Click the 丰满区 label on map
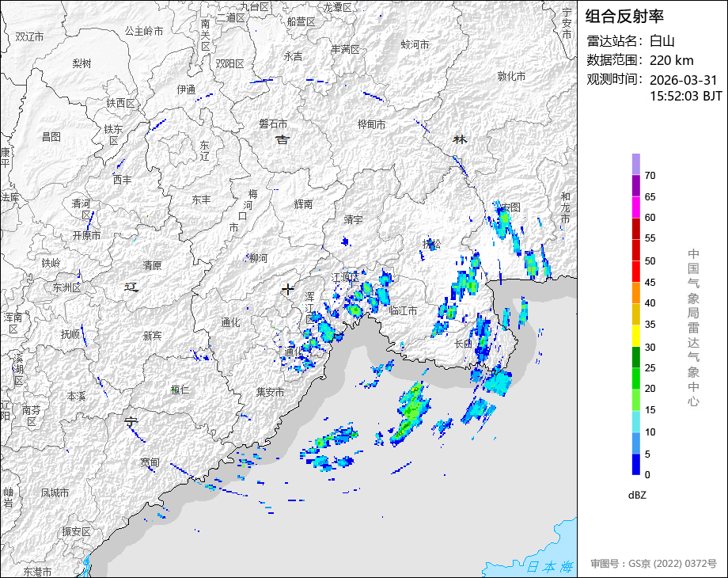This screenshot has height=578, width=728. [346, 49]
